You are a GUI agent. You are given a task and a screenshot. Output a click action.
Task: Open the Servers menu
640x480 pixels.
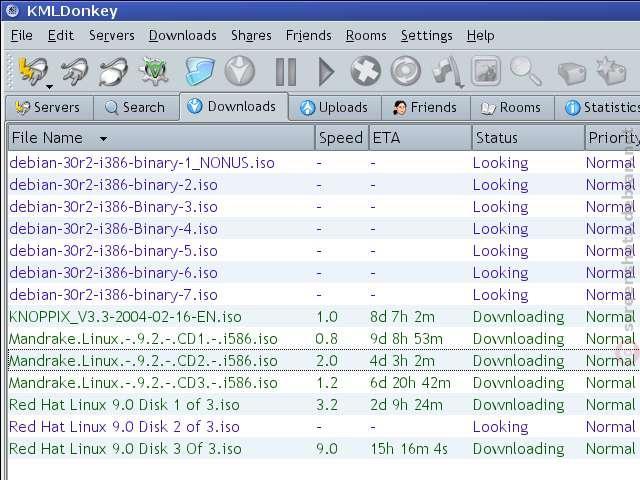pyautogui.click(x=111, y=36)
